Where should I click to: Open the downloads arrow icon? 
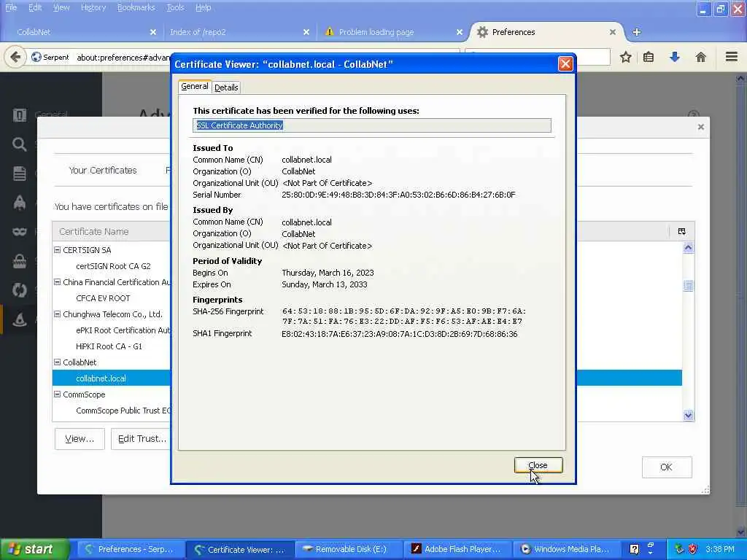(675, 57)
